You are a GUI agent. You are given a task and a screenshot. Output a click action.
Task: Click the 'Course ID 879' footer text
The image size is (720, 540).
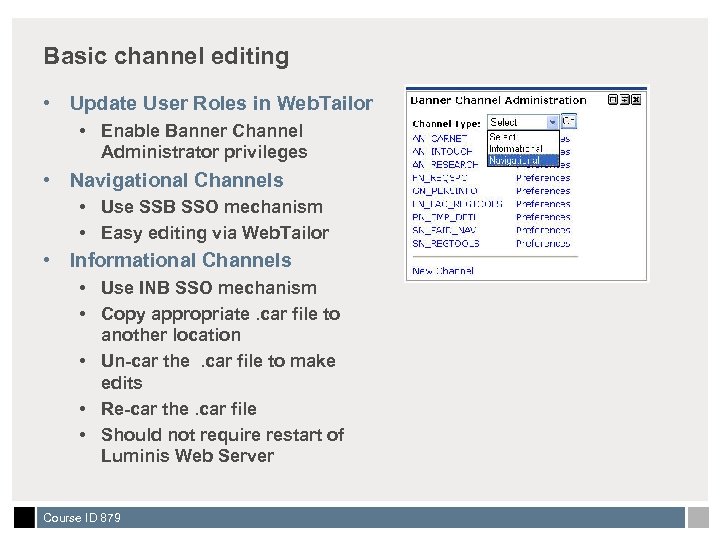(82, 518)
